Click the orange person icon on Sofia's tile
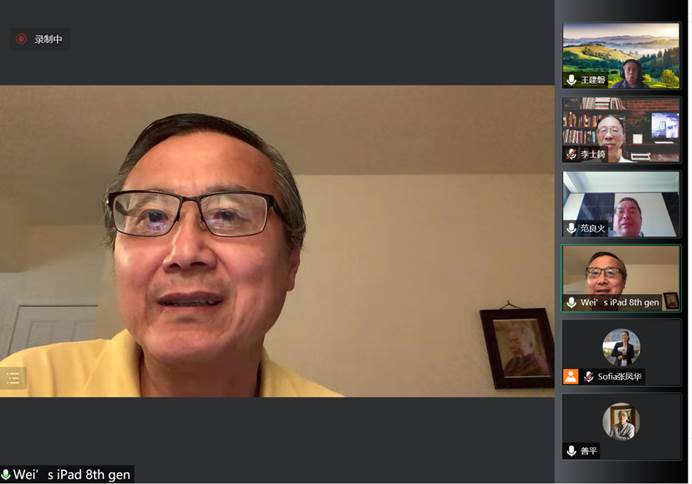 (x=570, y=377)
